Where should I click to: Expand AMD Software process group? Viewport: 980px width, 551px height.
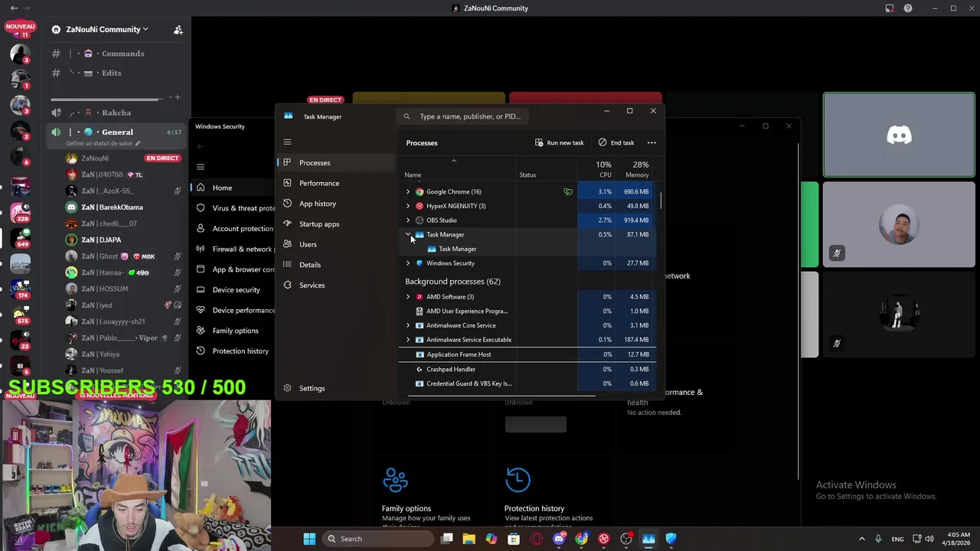coord(407,297)
